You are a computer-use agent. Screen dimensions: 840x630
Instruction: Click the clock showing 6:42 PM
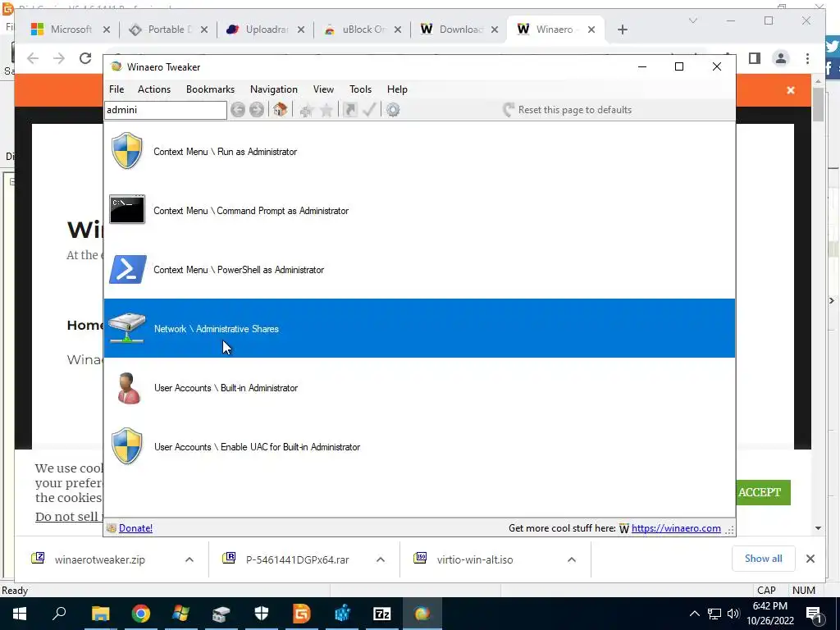[769, 614]
